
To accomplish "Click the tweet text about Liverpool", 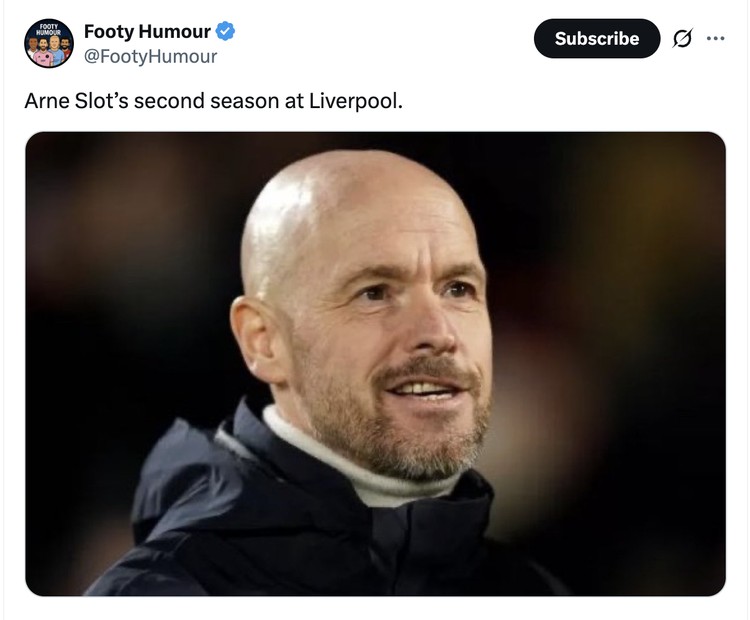I will click(x=213, y=102).
